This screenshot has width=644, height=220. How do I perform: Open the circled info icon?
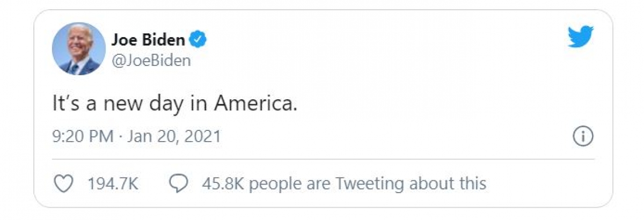(583, 137)
